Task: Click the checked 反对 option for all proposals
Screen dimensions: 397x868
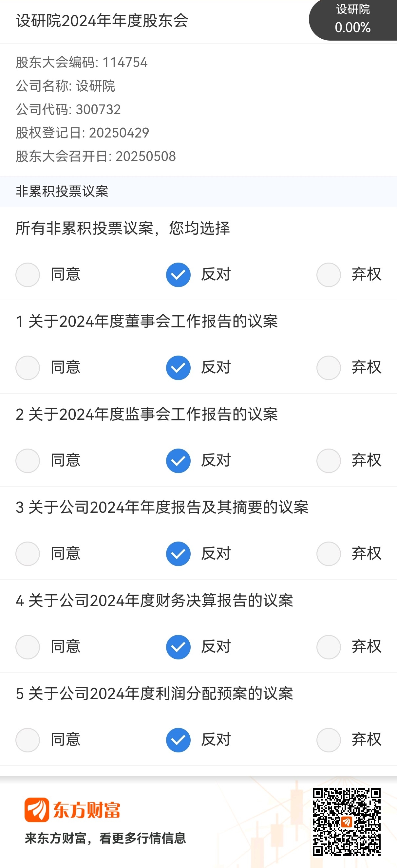Action: (x=178, y=275)
